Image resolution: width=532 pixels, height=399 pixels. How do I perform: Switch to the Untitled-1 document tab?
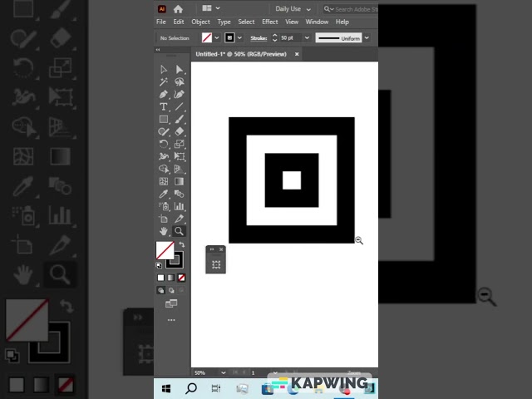[241, 54]
